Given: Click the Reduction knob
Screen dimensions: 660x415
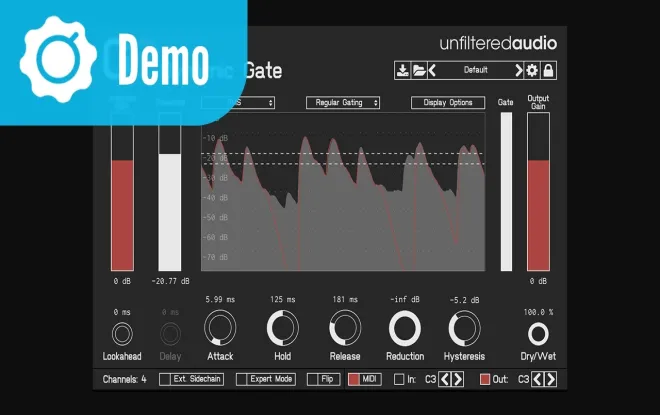Looking at the screenshot, I should [405, 328].
